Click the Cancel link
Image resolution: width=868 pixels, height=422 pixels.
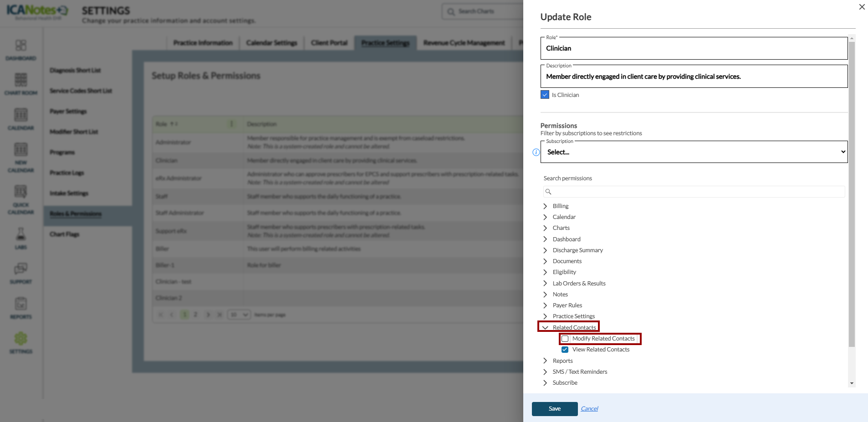589,409
